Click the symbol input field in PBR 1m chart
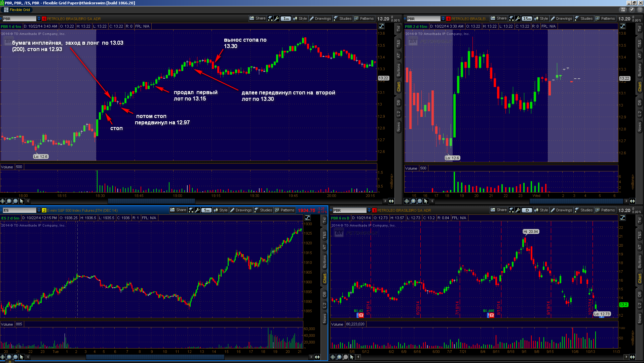The width and height of the screenshot is (644, 363). pyautogui.click(x=20, y=19)
